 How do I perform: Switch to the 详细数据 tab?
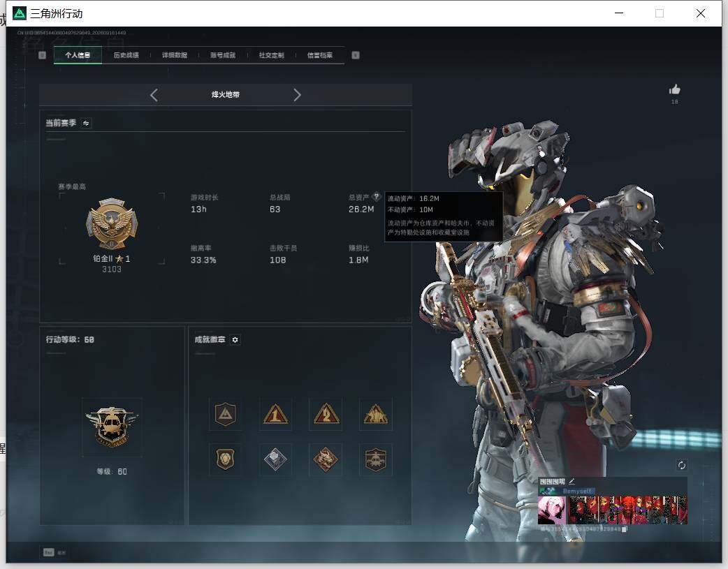point(175,55)
